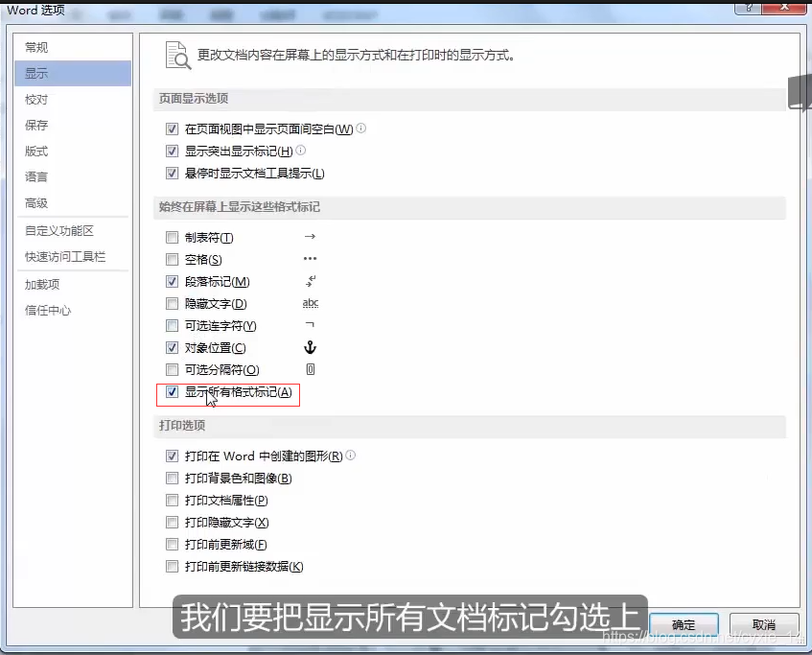Check 打印前更新链接数据 option

[x=172, y=567]
